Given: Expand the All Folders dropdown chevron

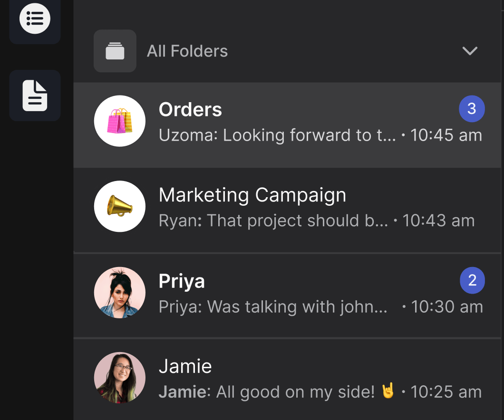Looking at the screenshot, I should pos(470,51).
